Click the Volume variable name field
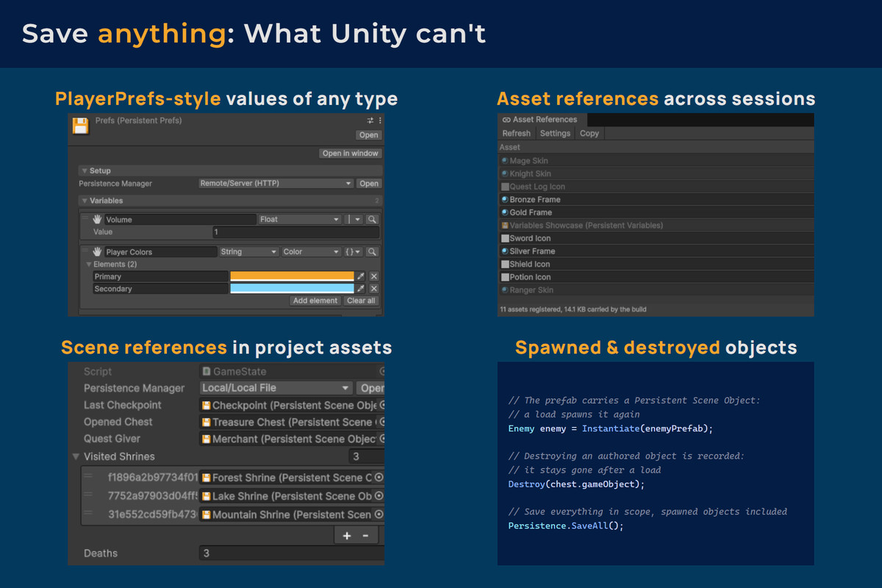Screen dimensions: 882x588 tap(180, 219)
